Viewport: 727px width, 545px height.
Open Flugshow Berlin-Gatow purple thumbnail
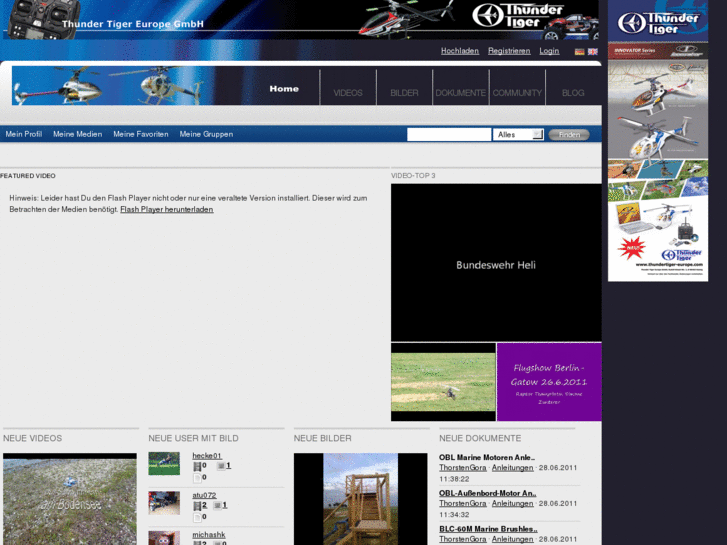click(549, 382)
